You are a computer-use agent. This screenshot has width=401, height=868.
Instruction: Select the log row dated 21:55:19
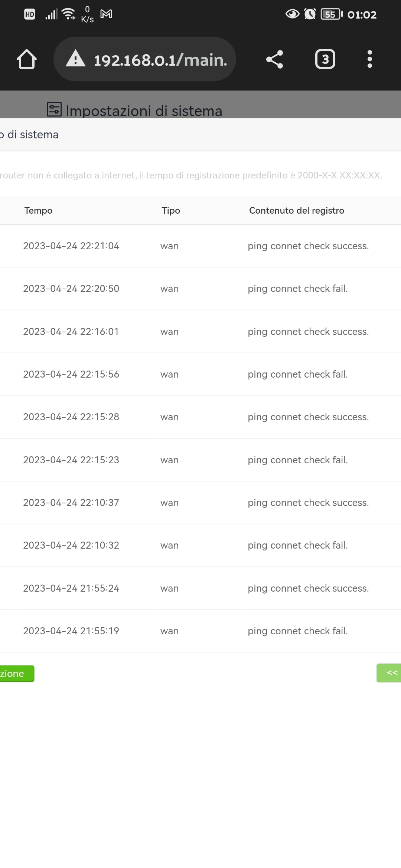point(200,631)
